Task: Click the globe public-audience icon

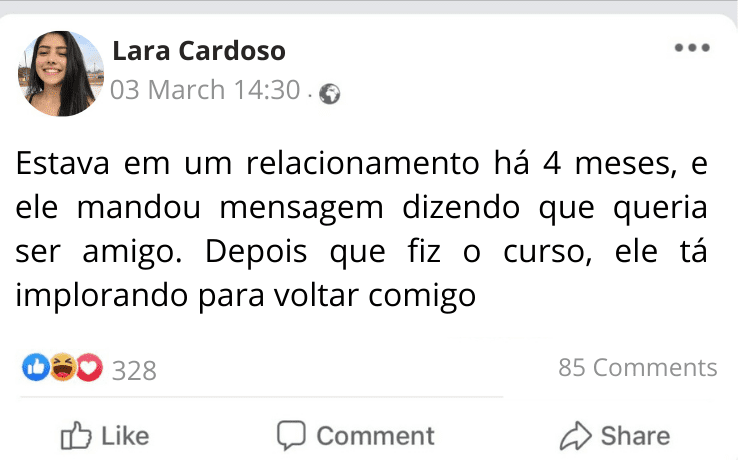Action: 330,94
